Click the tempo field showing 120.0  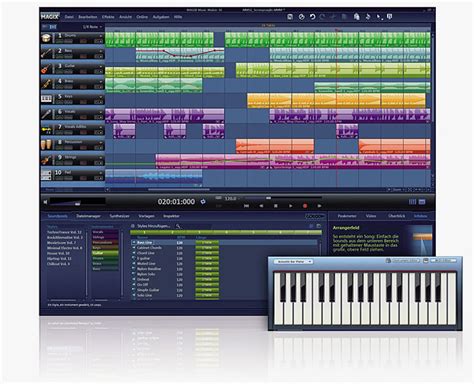pyautogui.click(x=230, y=198)
